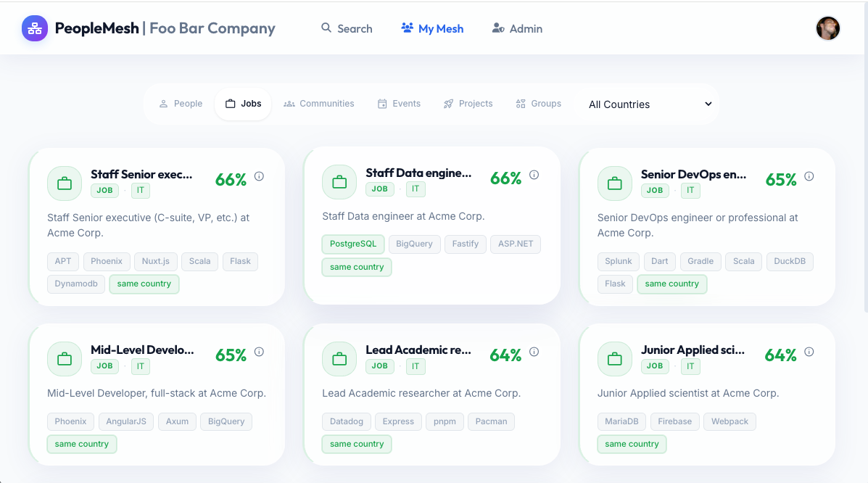The height and width of the screenshot is (483, 868).
Task: Click the JOB badge on Senior DevOps card
Action: point(655,191)
